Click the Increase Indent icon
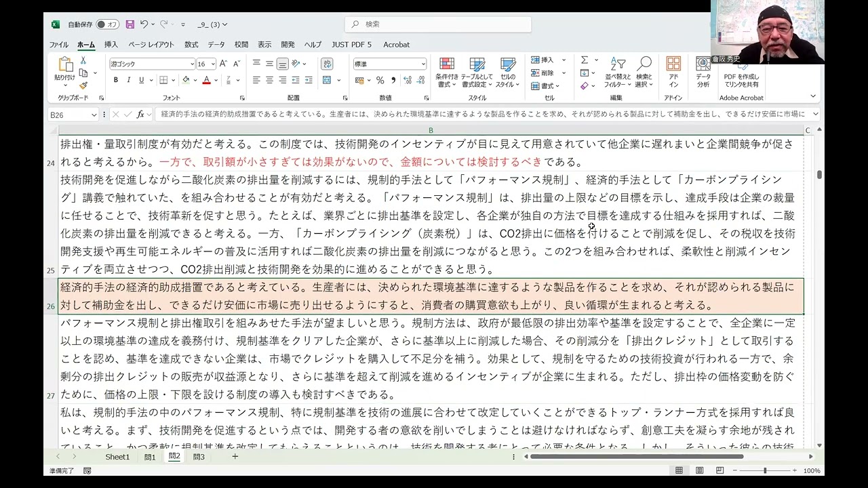868x488 pixels. coord(309,80)
